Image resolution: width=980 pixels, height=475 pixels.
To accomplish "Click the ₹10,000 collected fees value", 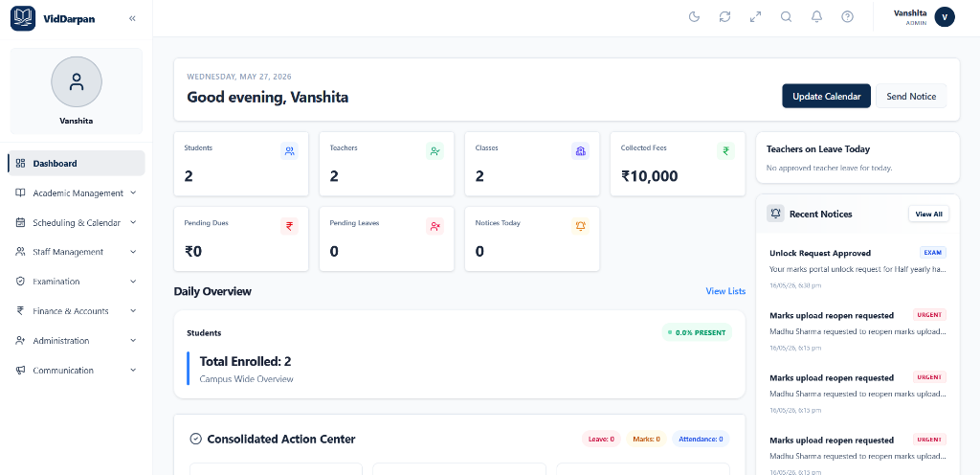I will coord(650,176).
